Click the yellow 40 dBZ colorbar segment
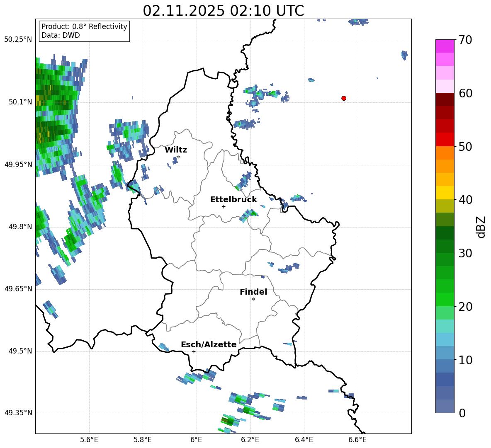 pos(445,193)
